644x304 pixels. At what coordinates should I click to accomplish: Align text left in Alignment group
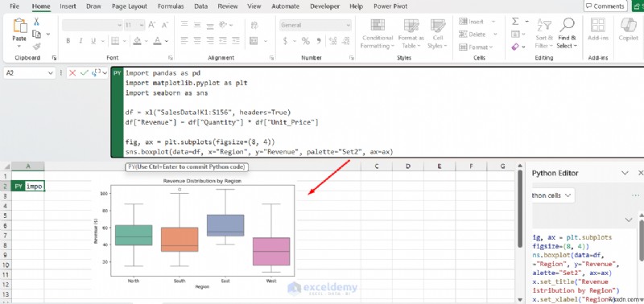coord(184,41)
